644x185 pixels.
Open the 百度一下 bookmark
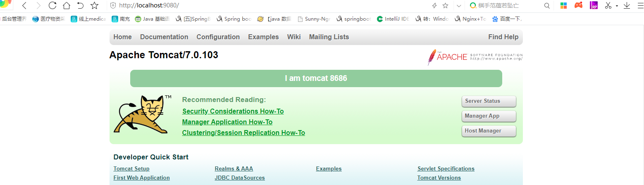tap(507, 19)
